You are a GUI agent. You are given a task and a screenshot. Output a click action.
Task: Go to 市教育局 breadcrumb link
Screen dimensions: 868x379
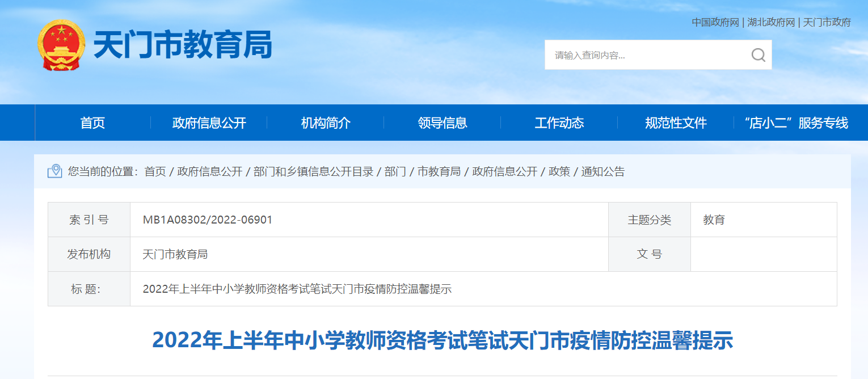pos(439,171)
